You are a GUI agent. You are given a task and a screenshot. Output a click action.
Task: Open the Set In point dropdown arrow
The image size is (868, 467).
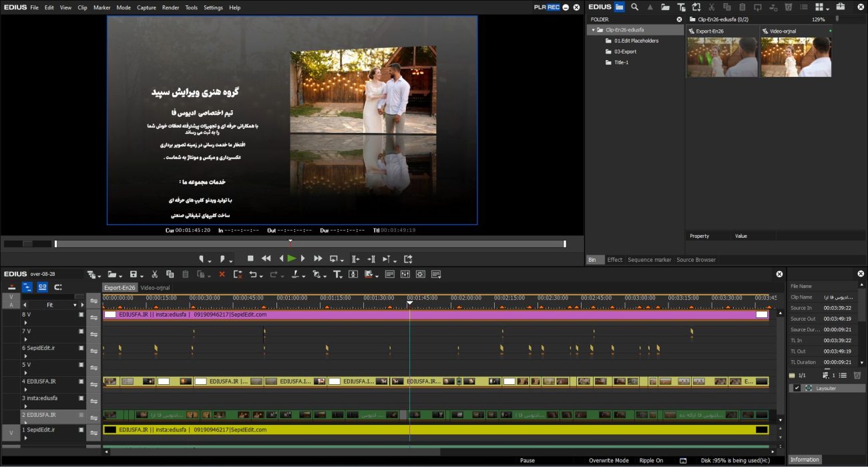210,261
